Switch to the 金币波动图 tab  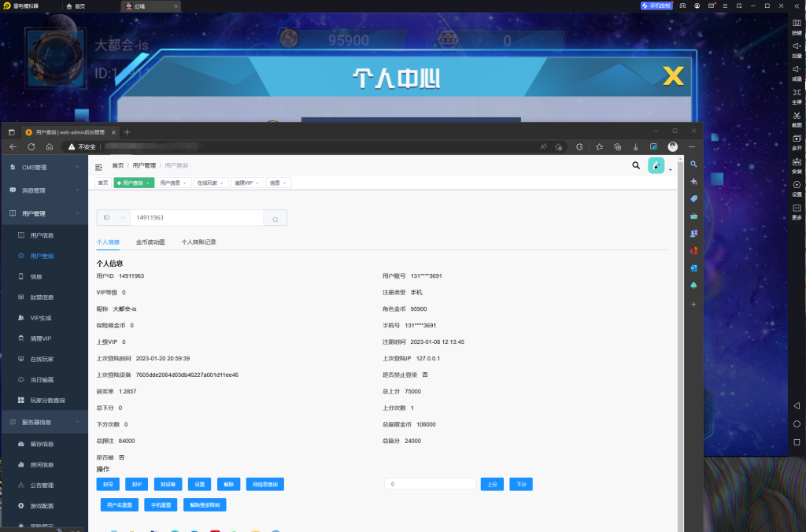150,242
